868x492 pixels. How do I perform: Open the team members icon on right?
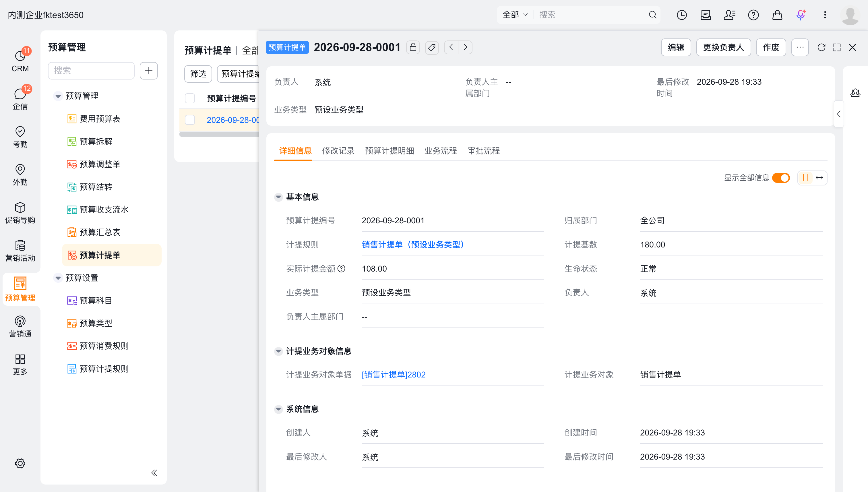(855, 93)
